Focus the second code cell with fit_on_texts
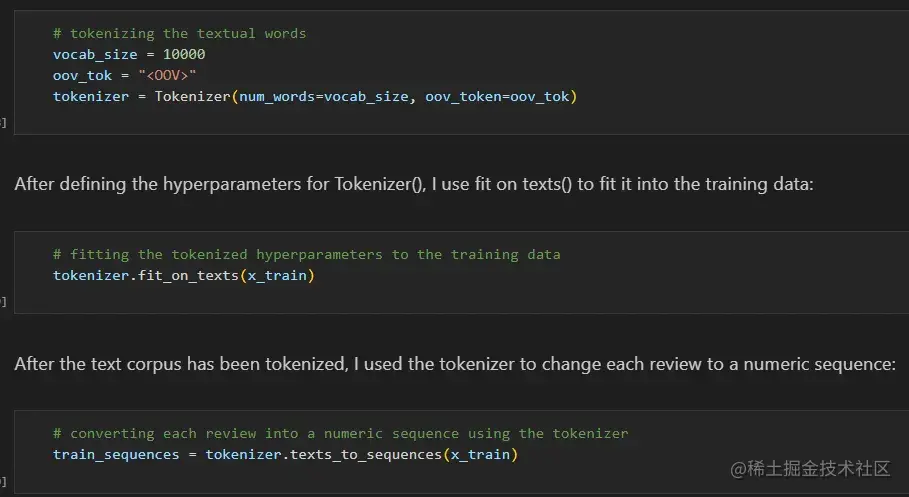909x497 pixels. (461, 273)
